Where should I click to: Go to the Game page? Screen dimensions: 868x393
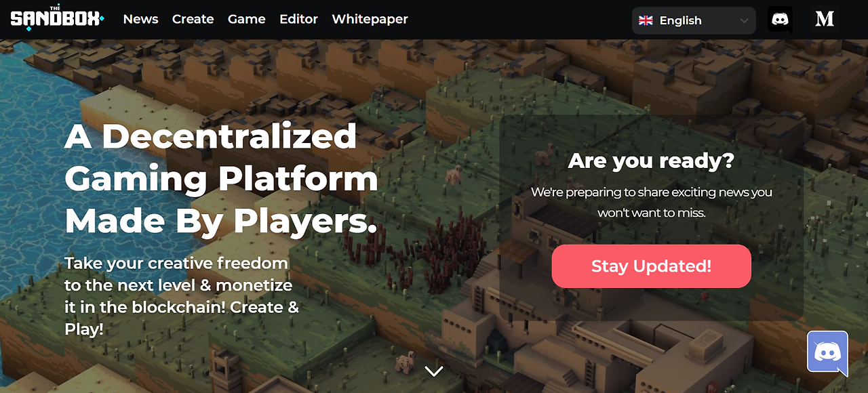click(246, 19)
